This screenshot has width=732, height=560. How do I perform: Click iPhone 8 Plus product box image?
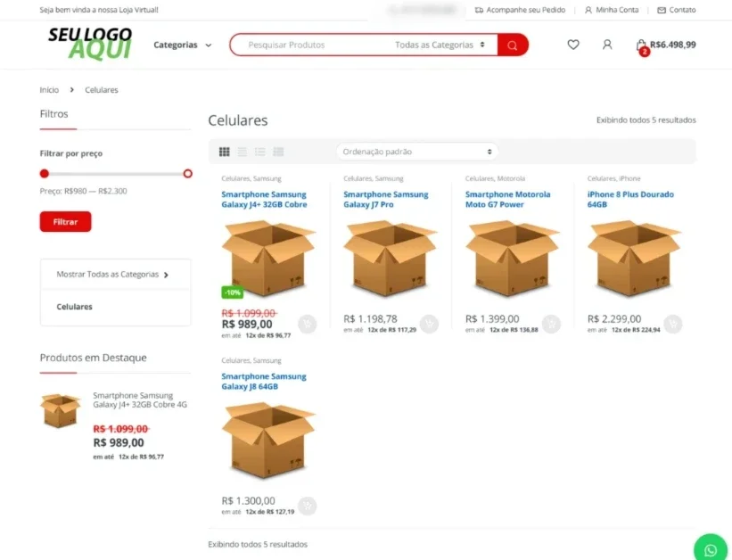click(x=634, y=259)
